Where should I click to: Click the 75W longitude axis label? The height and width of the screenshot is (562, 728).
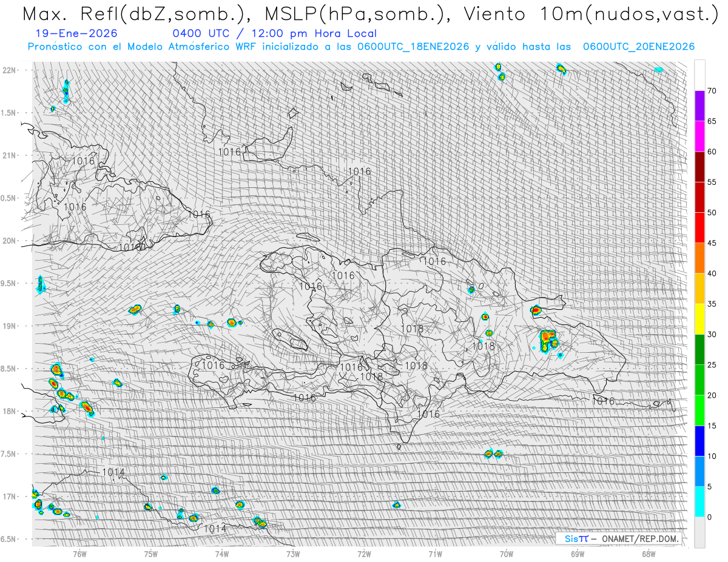tap(150, 554)
